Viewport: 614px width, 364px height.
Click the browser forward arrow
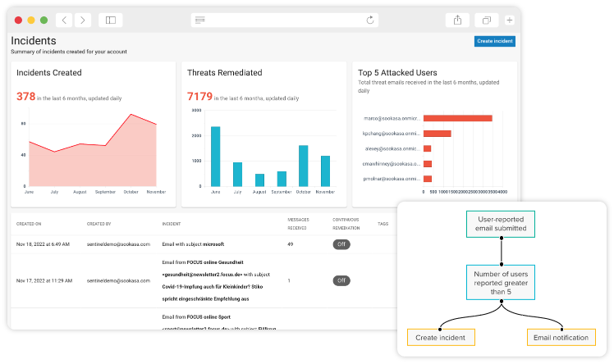[x=82, y=20]
